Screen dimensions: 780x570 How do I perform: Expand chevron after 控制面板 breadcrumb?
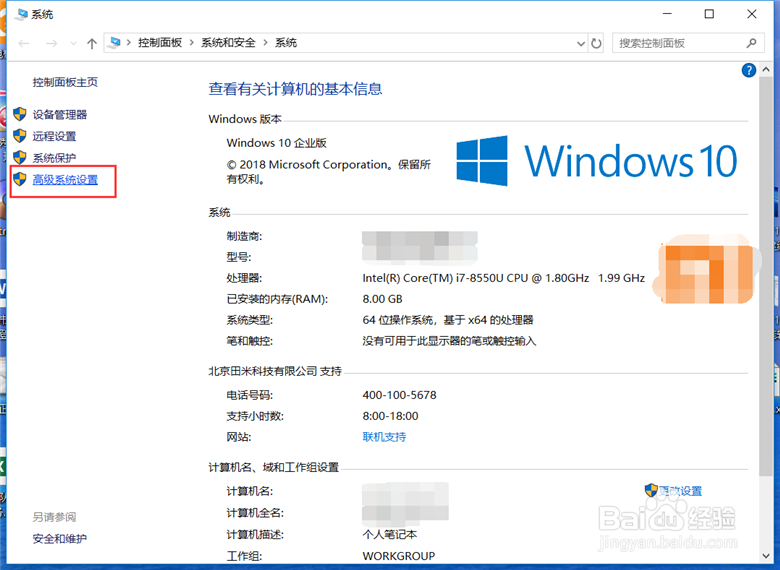(x=192, y=43)
